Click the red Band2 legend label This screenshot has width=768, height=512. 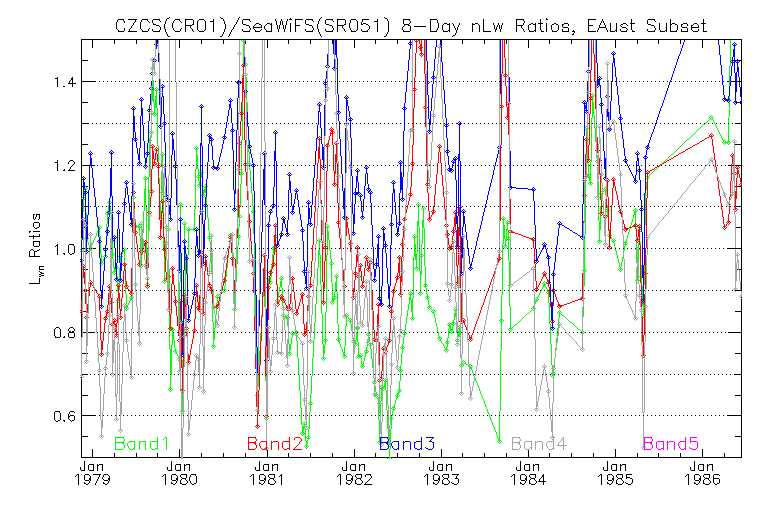tap(274, 444)
